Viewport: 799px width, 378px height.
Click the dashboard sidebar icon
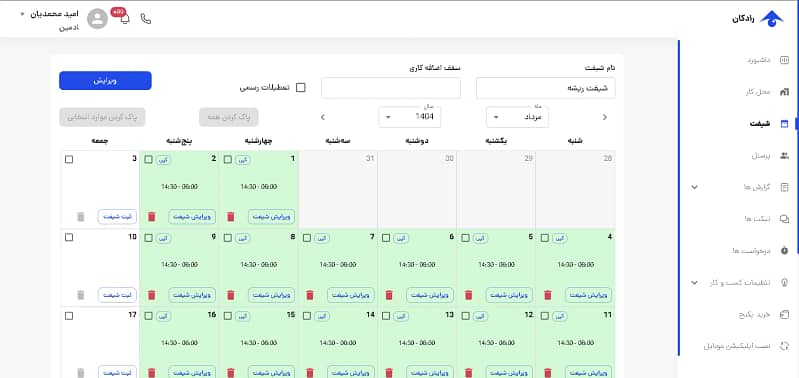coord(785,60)
